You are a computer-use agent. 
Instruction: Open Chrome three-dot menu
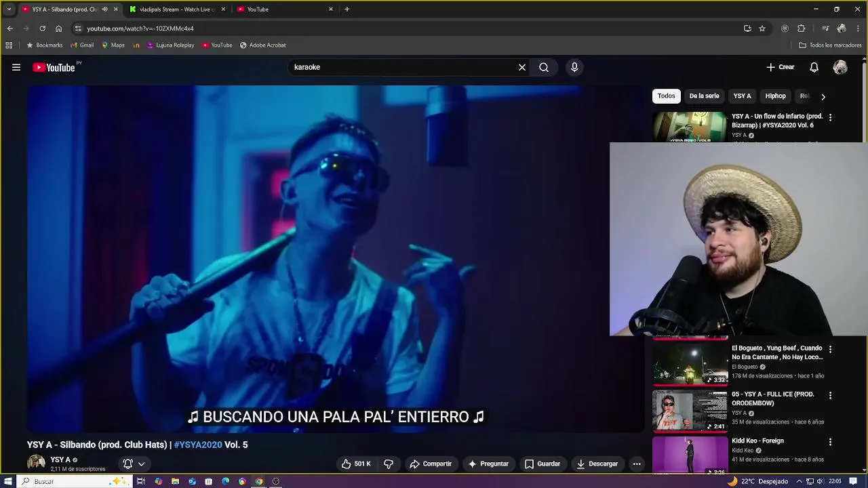[857, 28]
